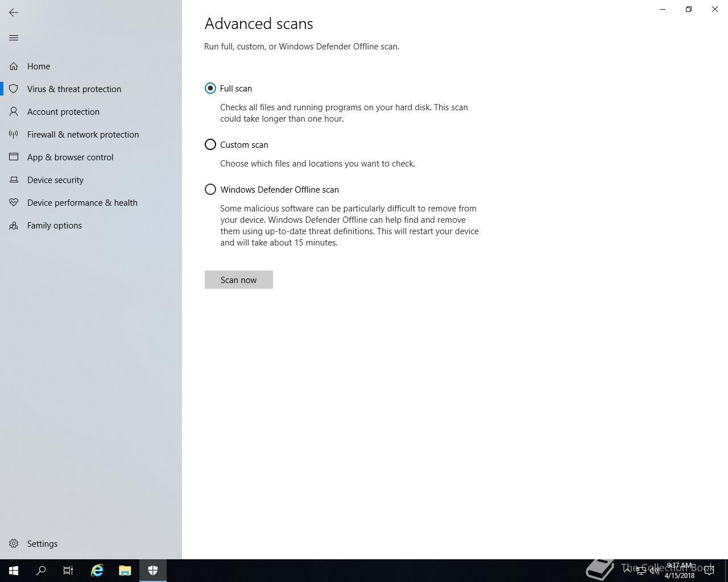Restore down the window
Viewport: 728px width, 582px height.
coord(689,9)
